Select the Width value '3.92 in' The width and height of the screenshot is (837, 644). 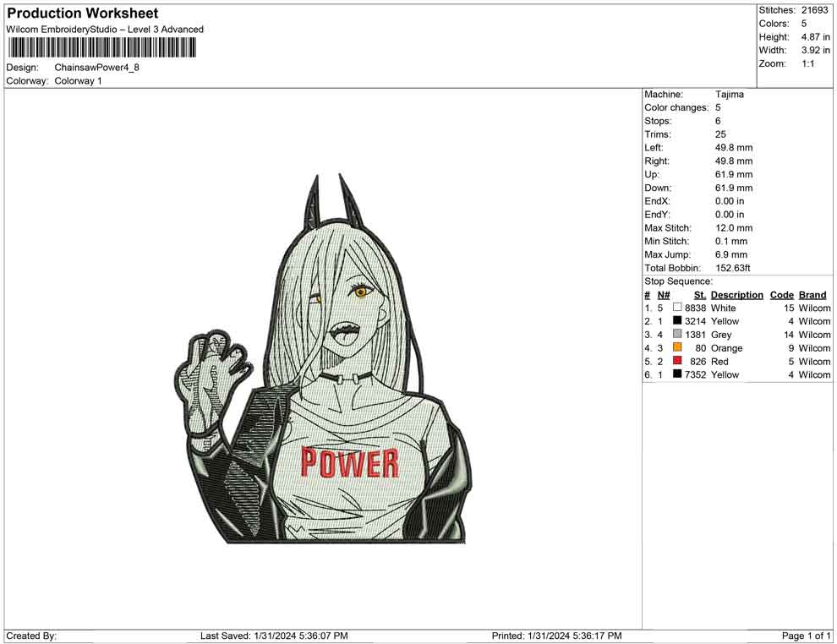[x=816, y=50]
